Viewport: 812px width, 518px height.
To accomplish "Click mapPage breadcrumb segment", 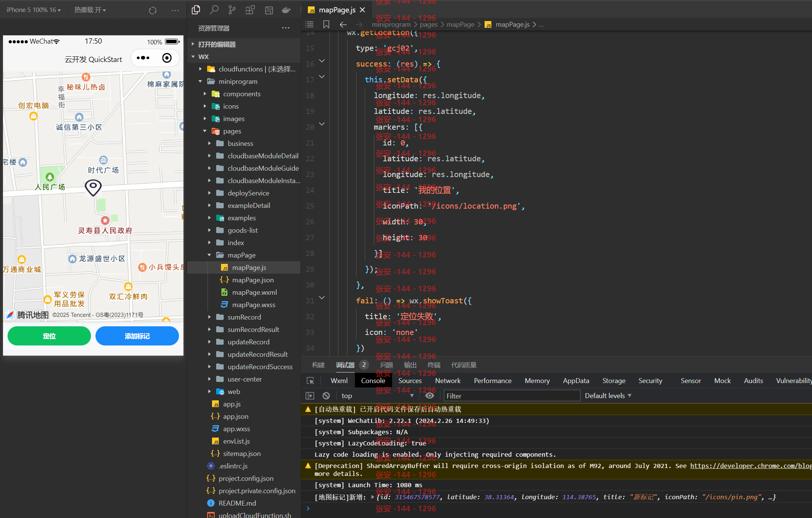I will [x=461, y=24].
